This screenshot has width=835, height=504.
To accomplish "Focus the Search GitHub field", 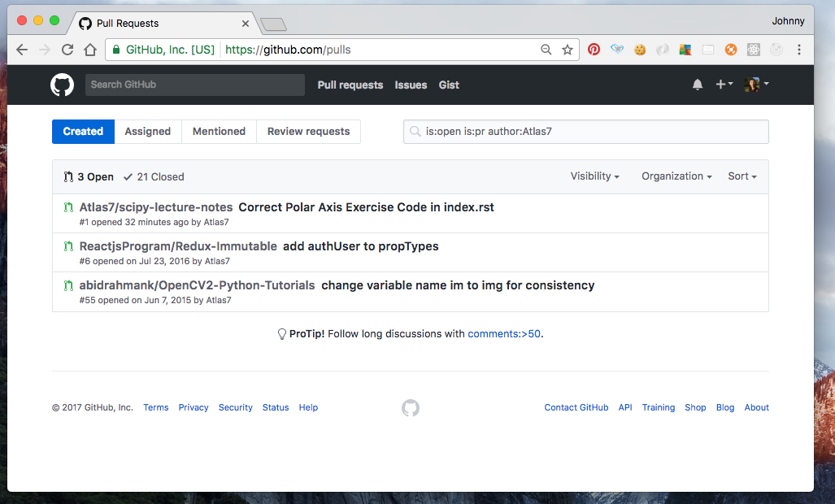I will click(x=195, y=85).
